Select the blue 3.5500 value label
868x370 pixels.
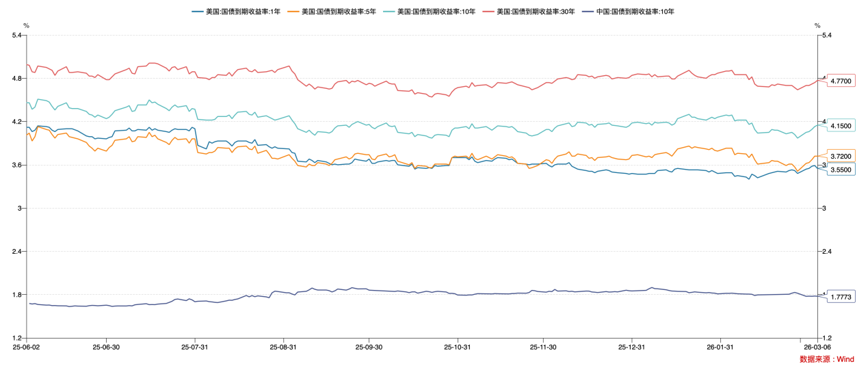[x=841, y=169]
